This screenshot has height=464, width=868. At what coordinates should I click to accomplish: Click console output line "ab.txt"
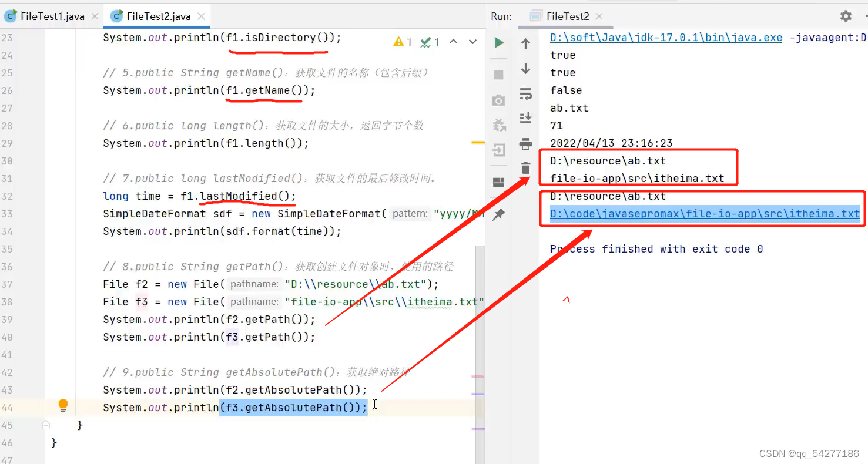point(569,108)
